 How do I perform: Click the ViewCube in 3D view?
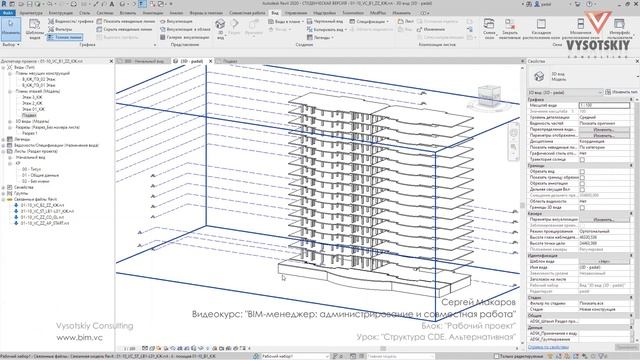tap(489, 96)
